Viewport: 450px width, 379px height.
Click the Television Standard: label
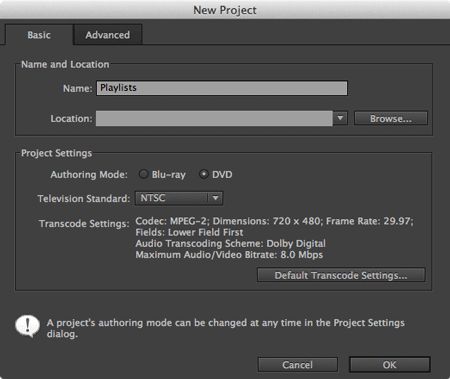coord(84,199)
